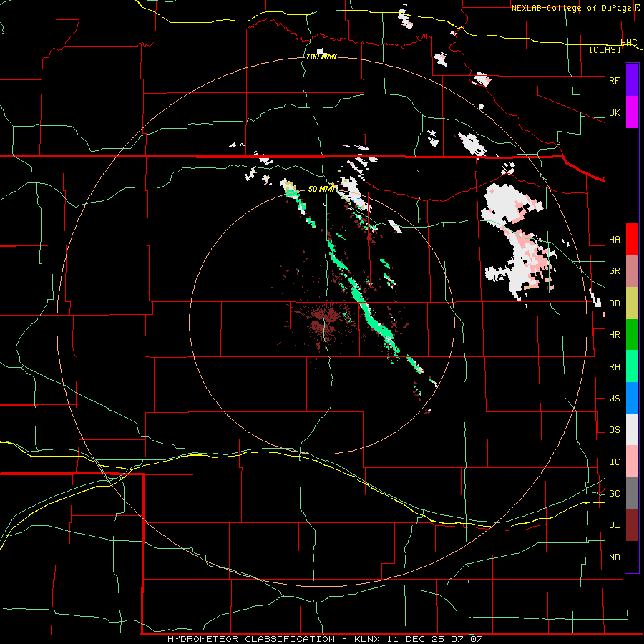This screenshot has height=644, width=644.
Task: Select the "GR" legend label
Action: tap(614, 271)
